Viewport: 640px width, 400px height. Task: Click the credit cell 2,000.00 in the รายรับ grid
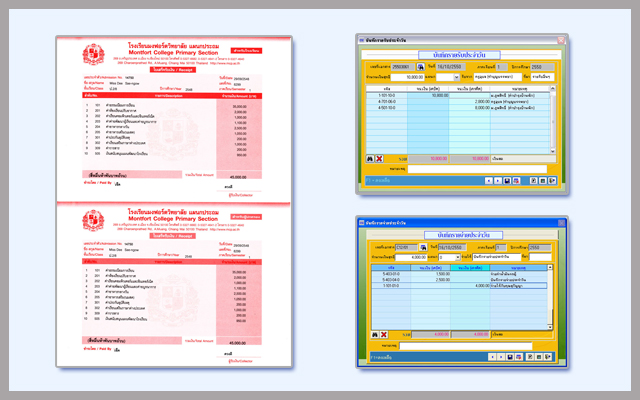tap(469, 102)
